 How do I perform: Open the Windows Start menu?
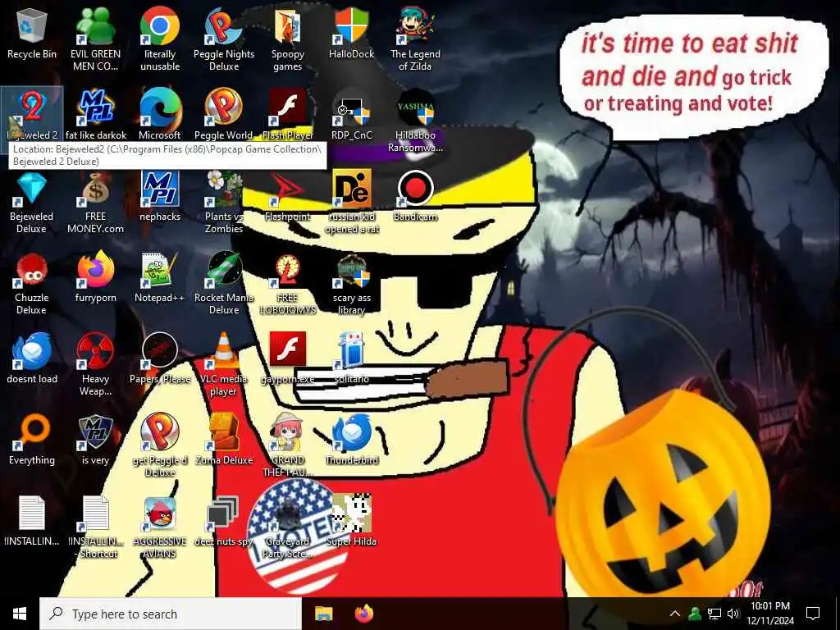tap(20, 614)
